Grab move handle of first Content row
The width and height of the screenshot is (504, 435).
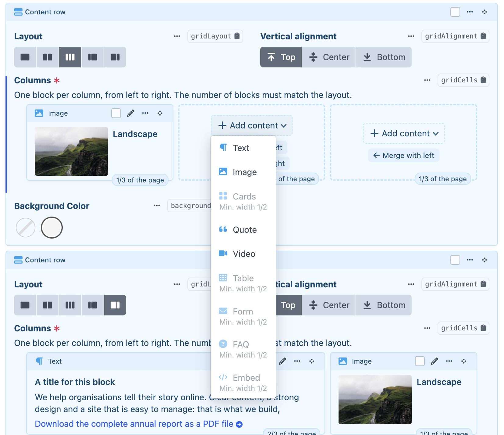[484, 12]
